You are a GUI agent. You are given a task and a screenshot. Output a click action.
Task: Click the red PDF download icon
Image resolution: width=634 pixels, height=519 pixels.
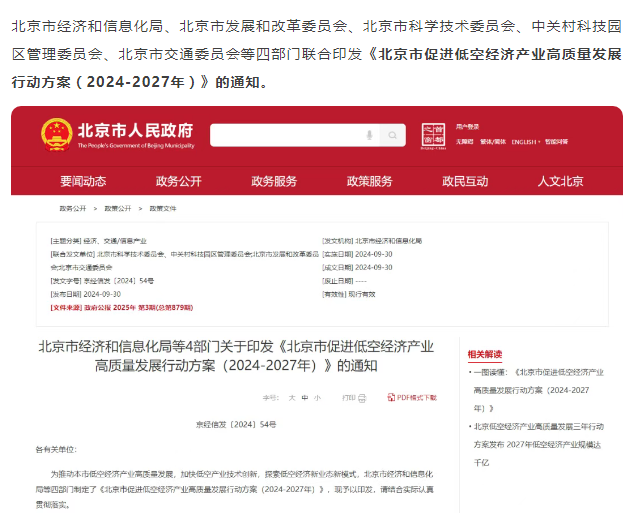coord(391,398)
